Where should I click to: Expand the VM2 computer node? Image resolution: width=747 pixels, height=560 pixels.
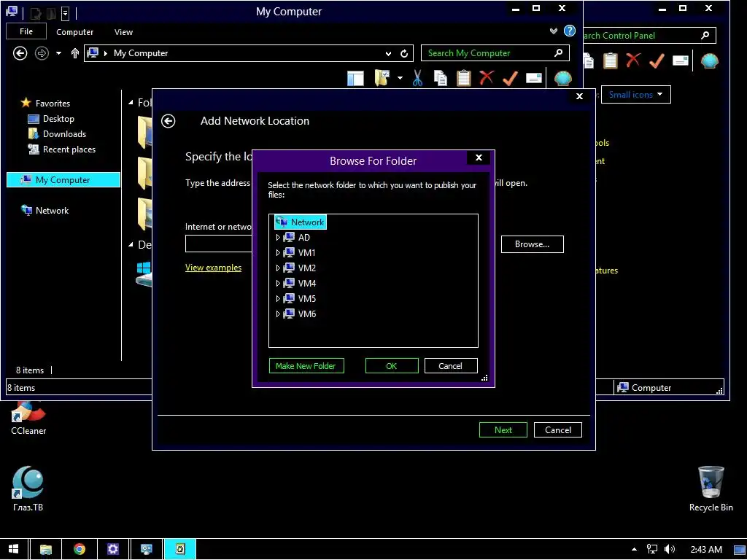tap(278, 268)
